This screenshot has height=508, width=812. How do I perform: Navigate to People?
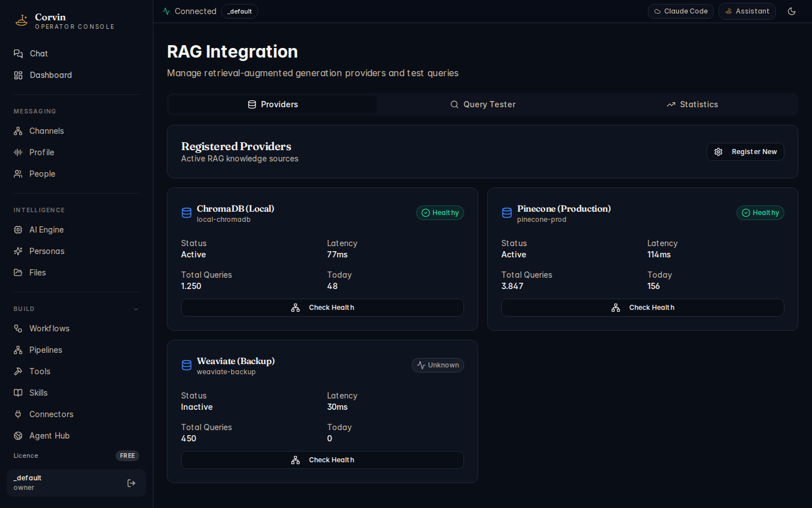click(x=76, y=174)
